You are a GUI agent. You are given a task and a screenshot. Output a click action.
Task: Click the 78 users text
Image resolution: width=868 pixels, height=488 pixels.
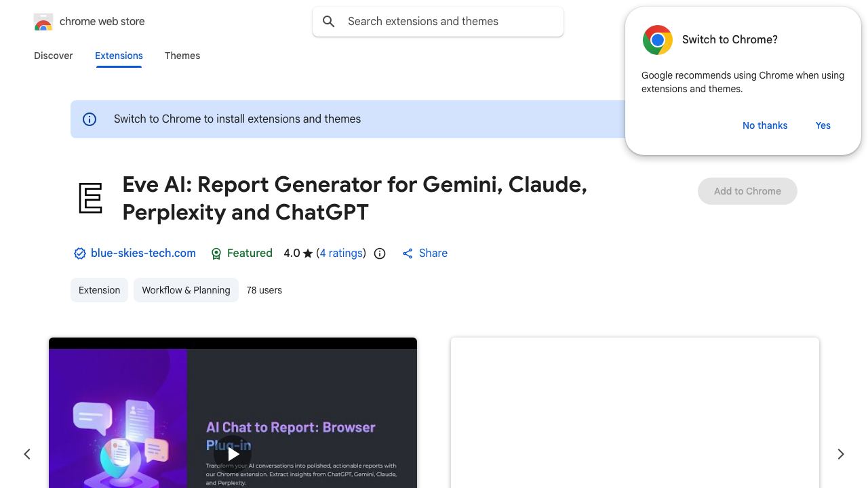264,290
